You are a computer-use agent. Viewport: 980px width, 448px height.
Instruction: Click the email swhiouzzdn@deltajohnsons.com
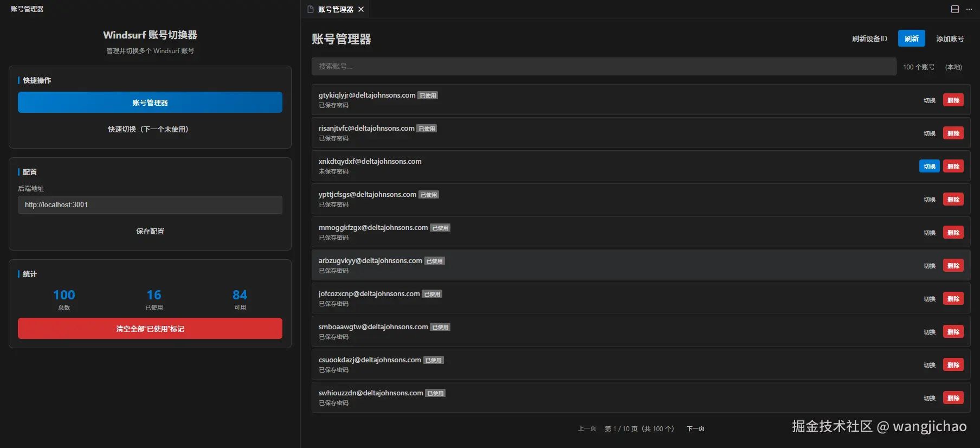pos(371,393)
